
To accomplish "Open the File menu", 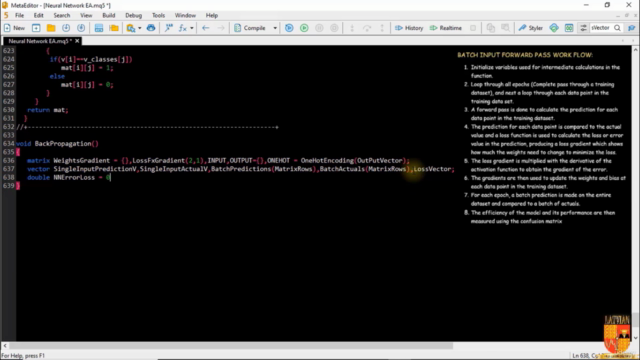I will 19,15.
